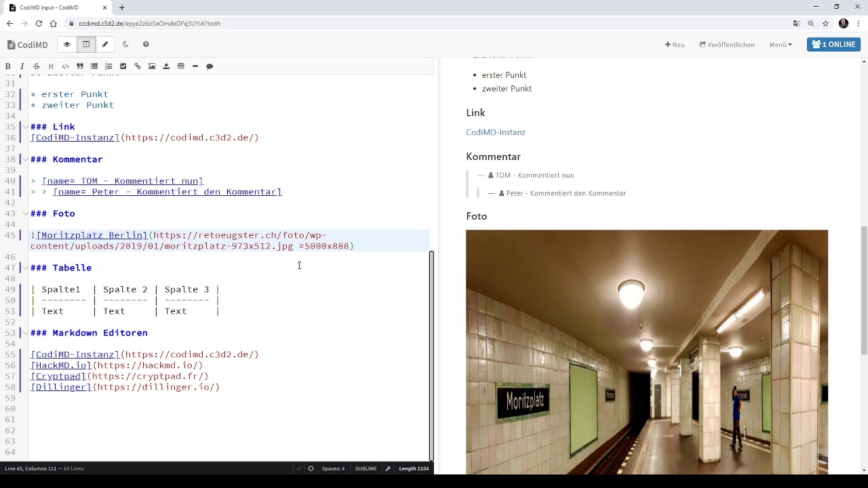Collapse the ### Tabelle section fold arrow
The width and height of the screenshot is (868, 488).
coord(25,268)
